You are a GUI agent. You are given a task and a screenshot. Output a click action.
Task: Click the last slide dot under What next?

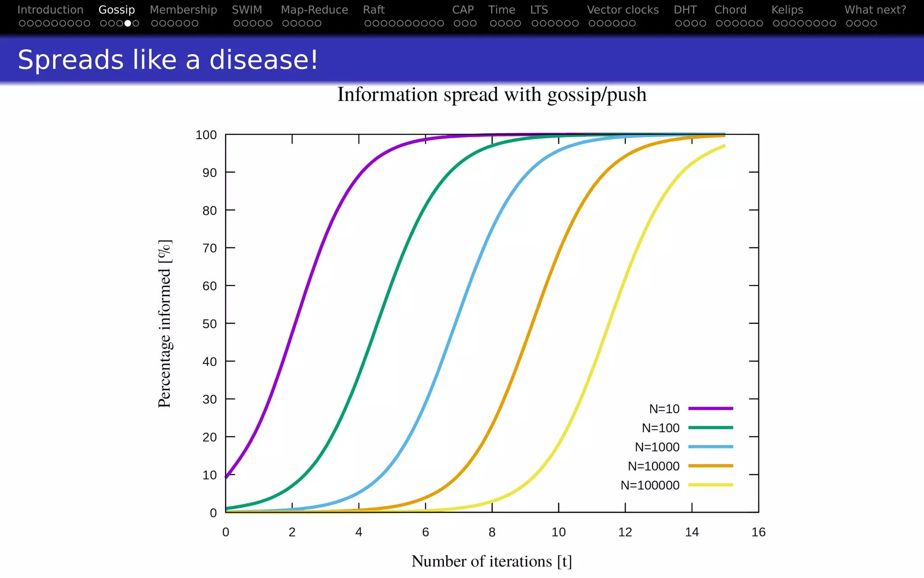coord(874,23)
